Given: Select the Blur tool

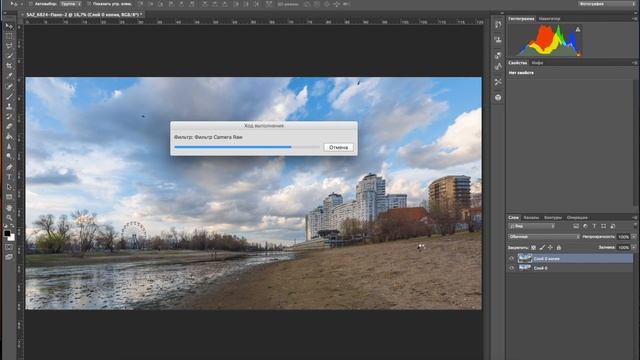Looking at the screenshot, I should point(9,146).
